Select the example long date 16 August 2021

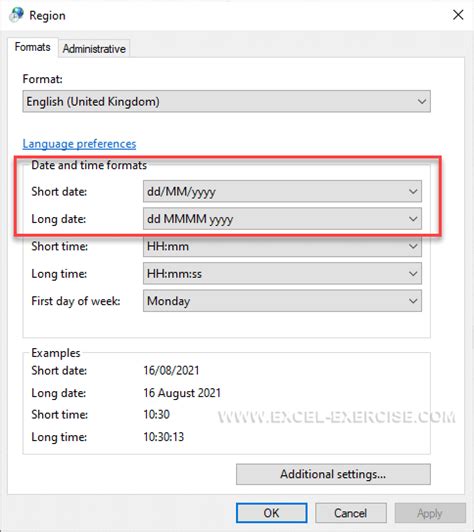pos(182,393)
